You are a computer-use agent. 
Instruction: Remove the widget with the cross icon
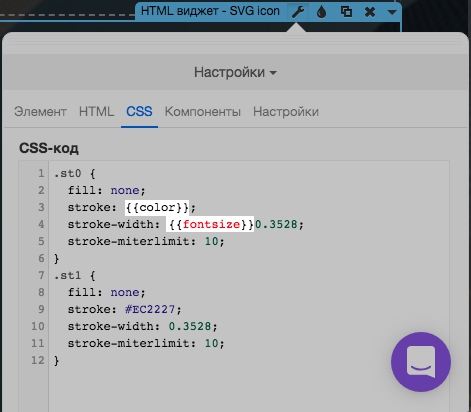click(370, 12)
